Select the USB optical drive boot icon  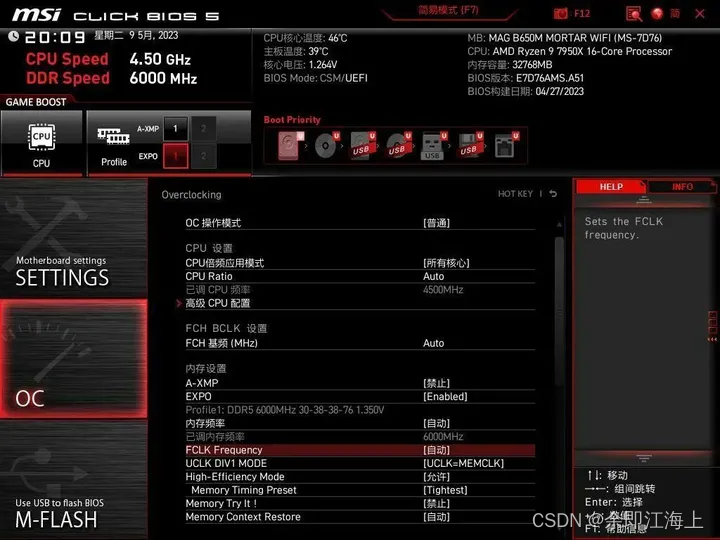(398, 146)
